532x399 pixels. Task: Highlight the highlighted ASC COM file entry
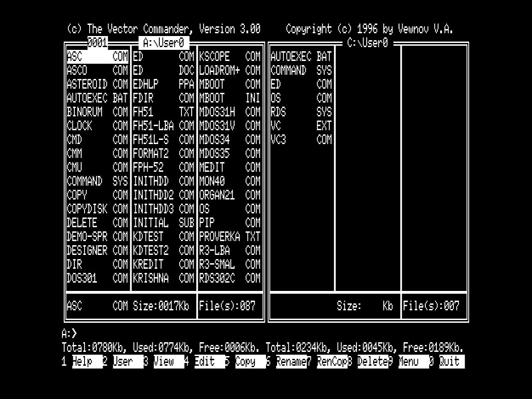(x=97, y=57)
